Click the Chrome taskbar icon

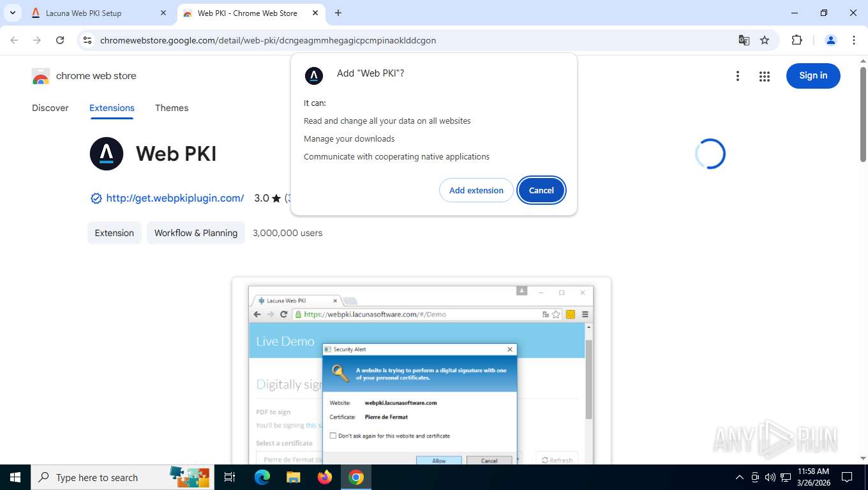[356, 477]
